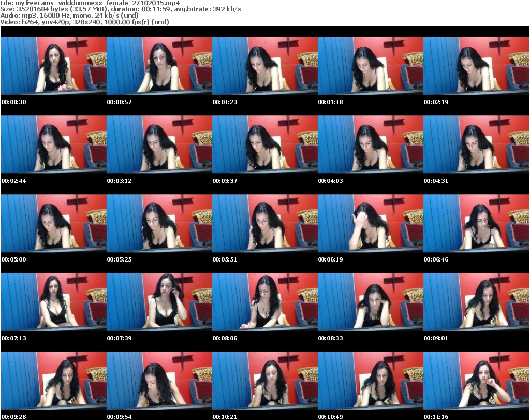Pick the frame captured at 00:06:19
The height and width of the screenshot is (420, 530).
371,223
